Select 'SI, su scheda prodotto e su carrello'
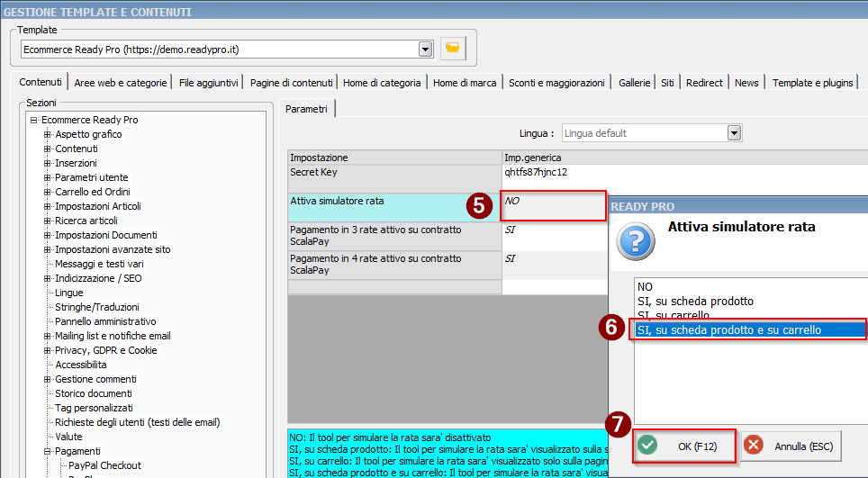868x478 pixels. pyautogui.click(x=729, y=330)
